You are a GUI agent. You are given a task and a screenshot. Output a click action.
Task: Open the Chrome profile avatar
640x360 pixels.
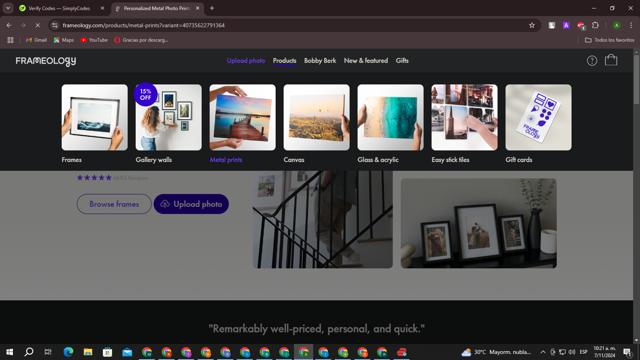(x=616, y=25)
